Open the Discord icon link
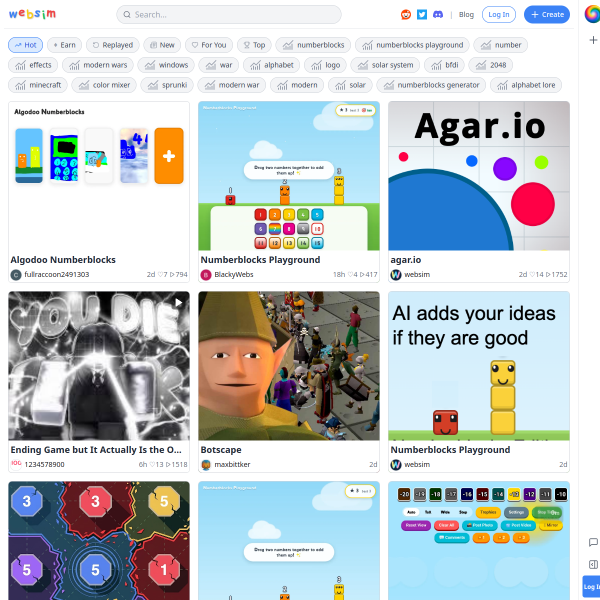600x600 pixels. (x=438, y=15)
